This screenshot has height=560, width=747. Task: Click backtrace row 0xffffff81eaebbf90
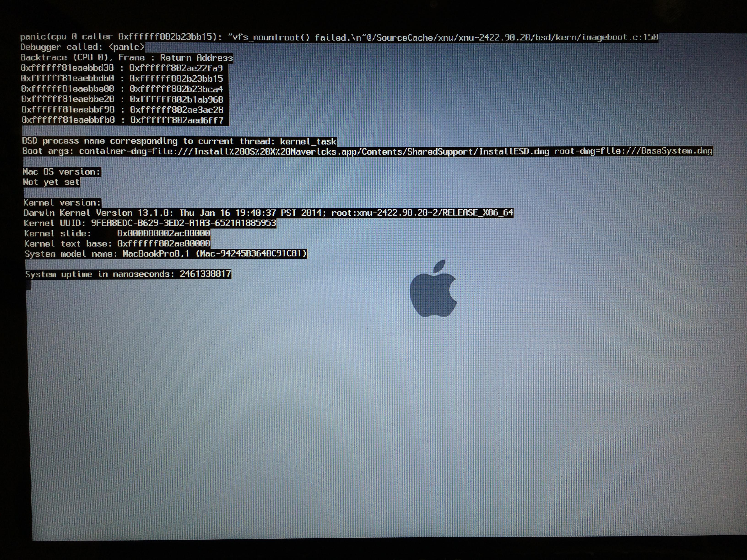click(x=122, y=110)
